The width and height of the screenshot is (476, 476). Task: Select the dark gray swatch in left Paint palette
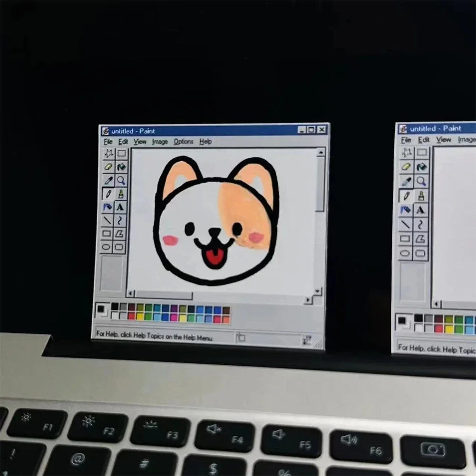click(x=123, y=307)
